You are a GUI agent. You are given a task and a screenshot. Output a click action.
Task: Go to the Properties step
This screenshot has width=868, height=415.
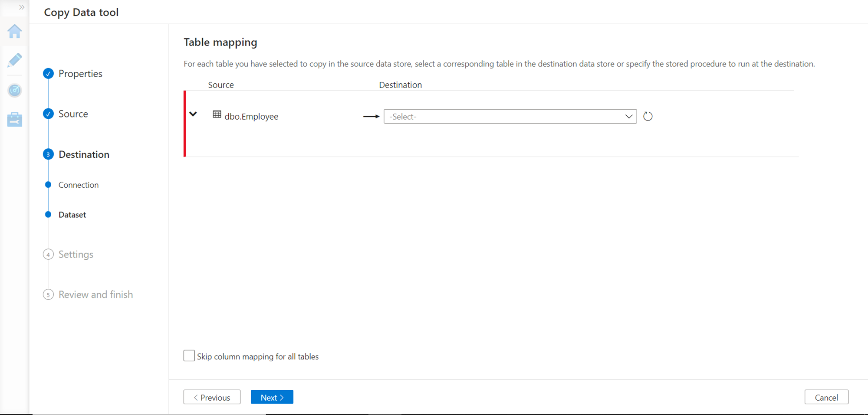coord(80,74)
